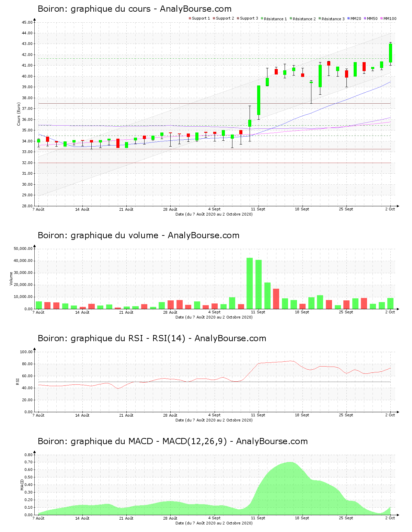Click the 'MACD' y-axis label
Viewport: 412px width, 532px height.
tap(22, 485)
